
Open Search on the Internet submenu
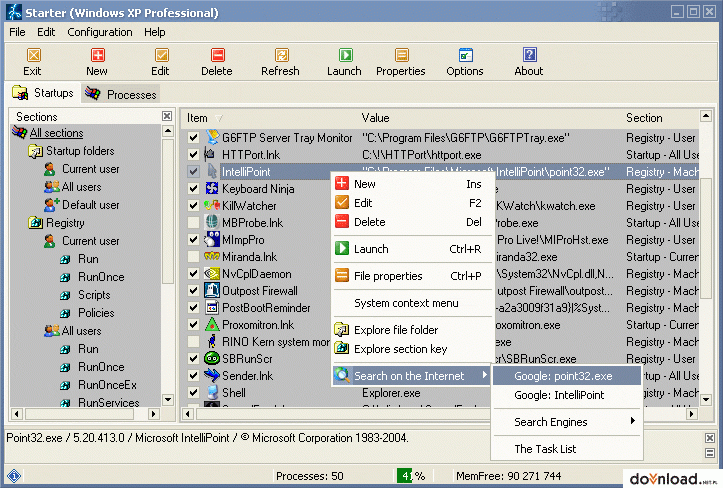coord(411,375)
